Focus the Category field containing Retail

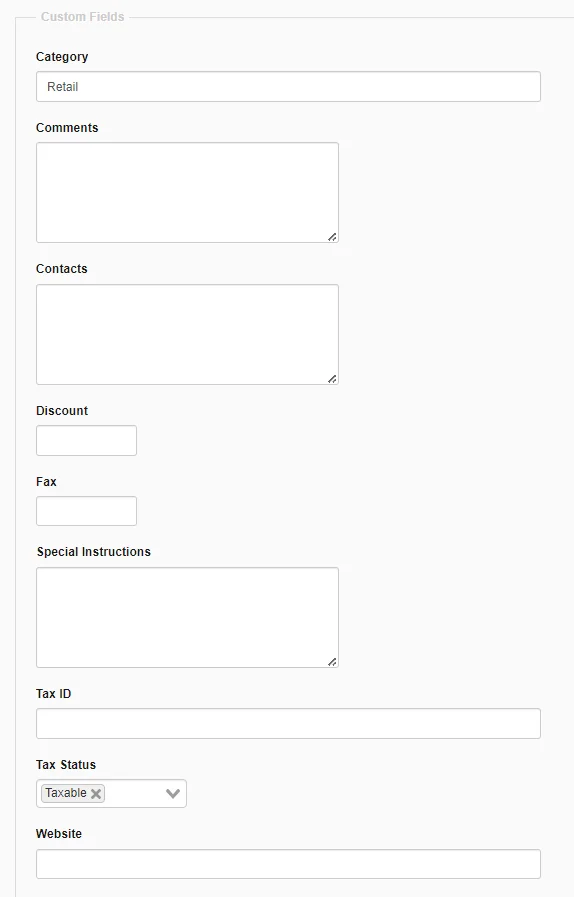(x=288, y=86)
